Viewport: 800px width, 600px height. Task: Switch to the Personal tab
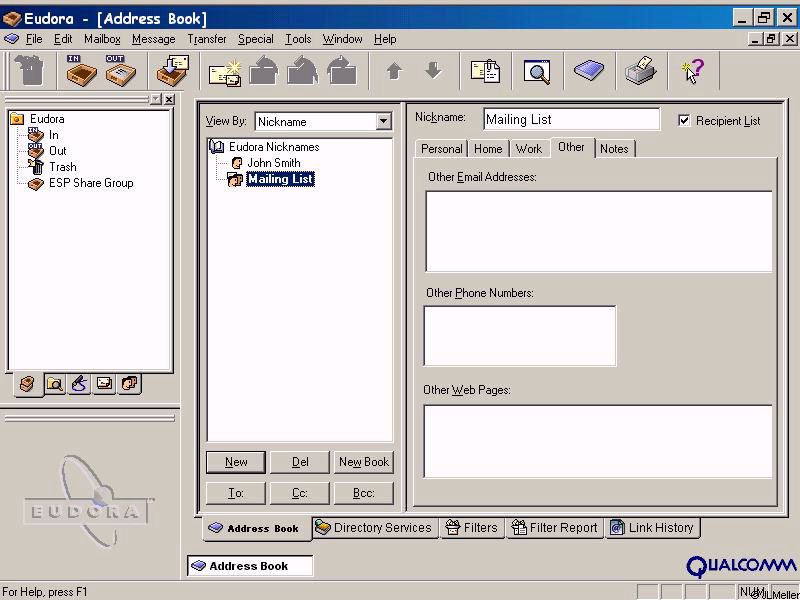tap(441, 149)
